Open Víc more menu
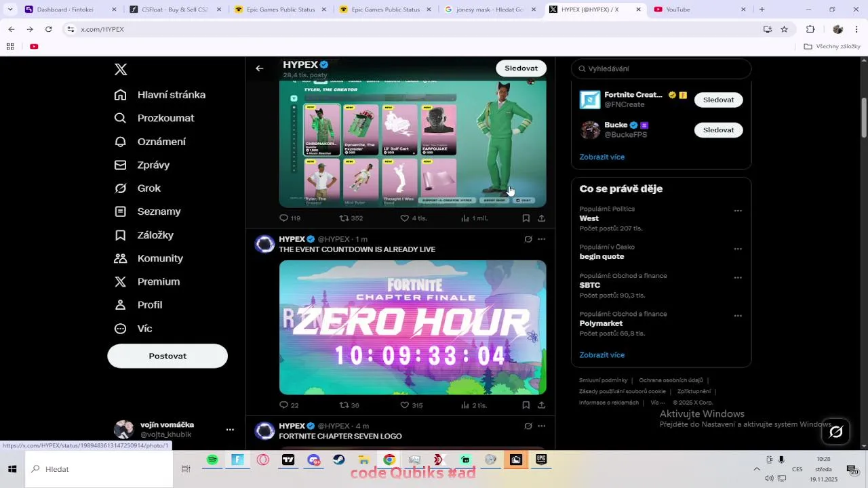The width and height of the screenshot is (868, 488). (x=134, y=329)
